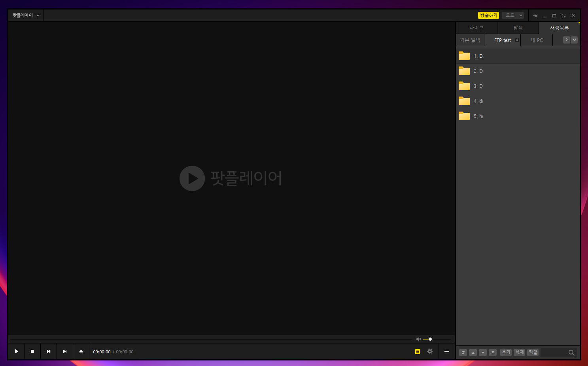Move selected item to playlist top
588x366 pixels.
[463, 353]
